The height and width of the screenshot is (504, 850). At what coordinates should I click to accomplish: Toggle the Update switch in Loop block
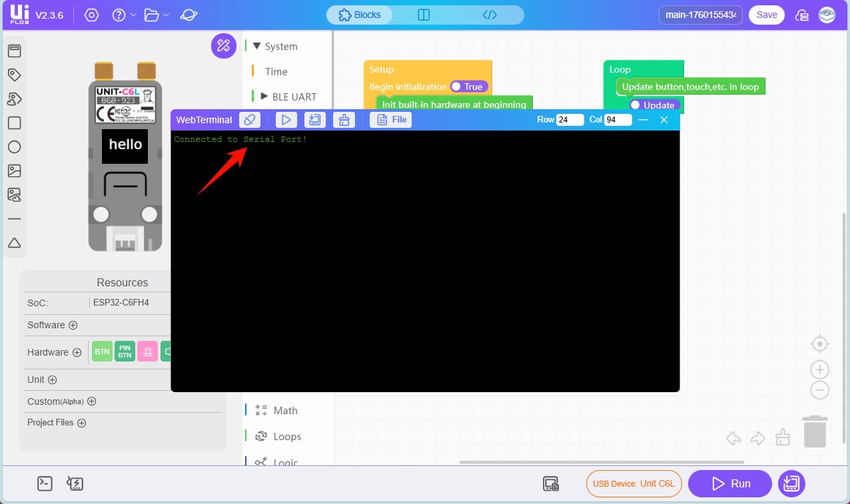pyautogui.click(x=653, y=105)
